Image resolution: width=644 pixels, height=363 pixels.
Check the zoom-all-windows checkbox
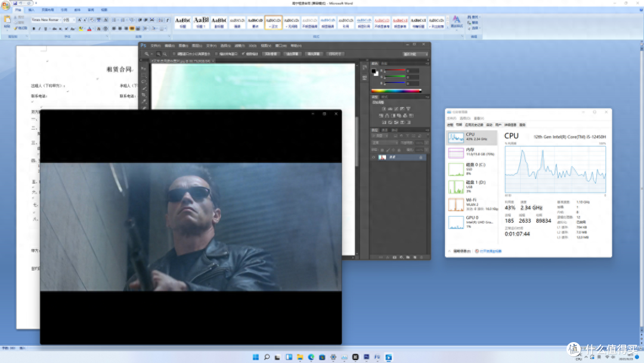[x=216, y=54]
